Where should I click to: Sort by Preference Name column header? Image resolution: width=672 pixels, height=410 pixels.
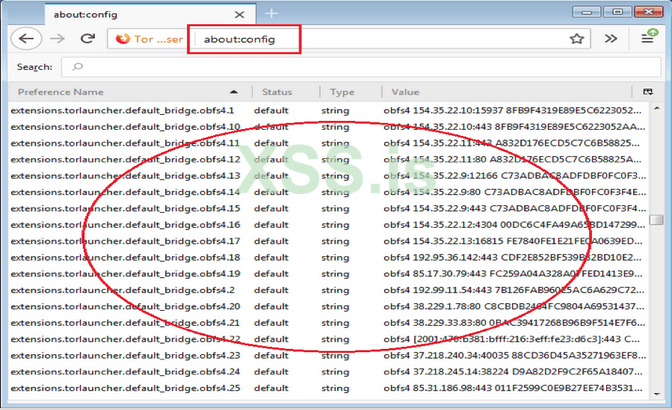pos(129,92)
